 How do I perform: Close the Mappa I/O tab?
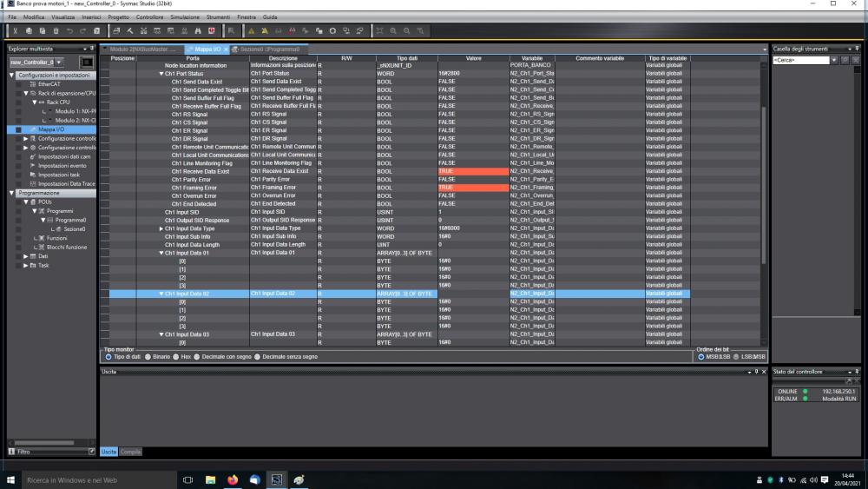(226, 50)
